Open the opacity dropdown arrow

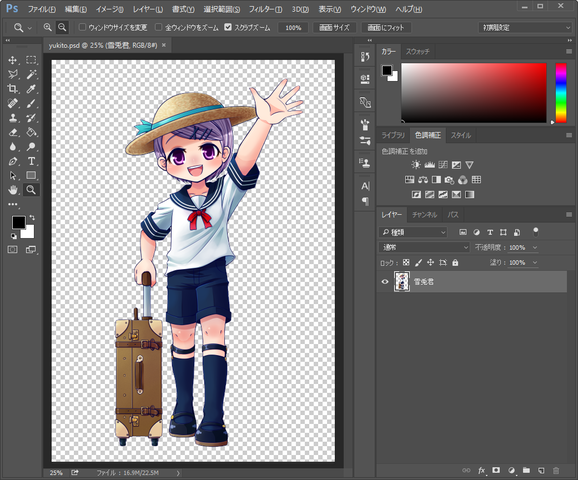pos(535,248)
